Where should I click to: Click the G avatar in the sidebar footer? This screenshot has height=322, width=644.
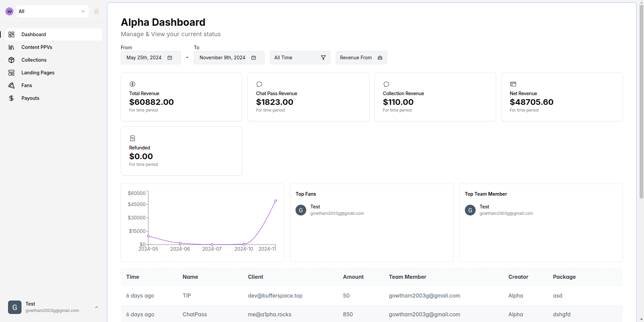[15, 307]
